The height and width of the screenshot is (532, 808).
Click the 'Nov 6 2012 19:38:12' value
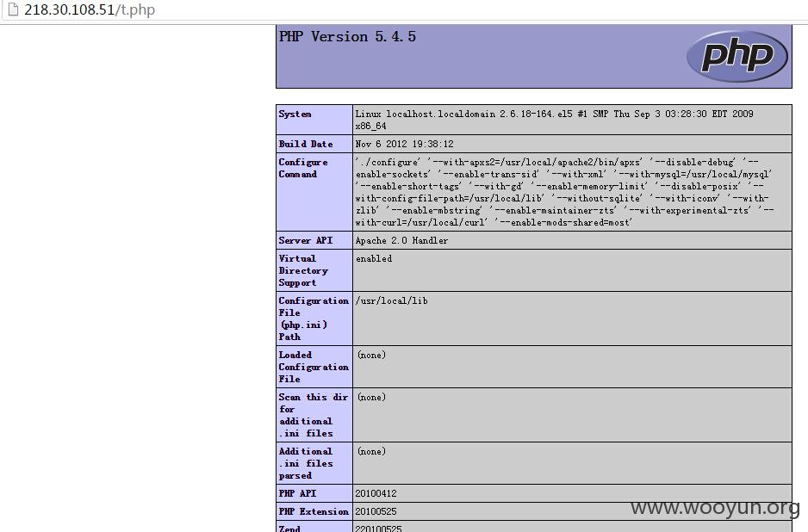pos(405,144)
